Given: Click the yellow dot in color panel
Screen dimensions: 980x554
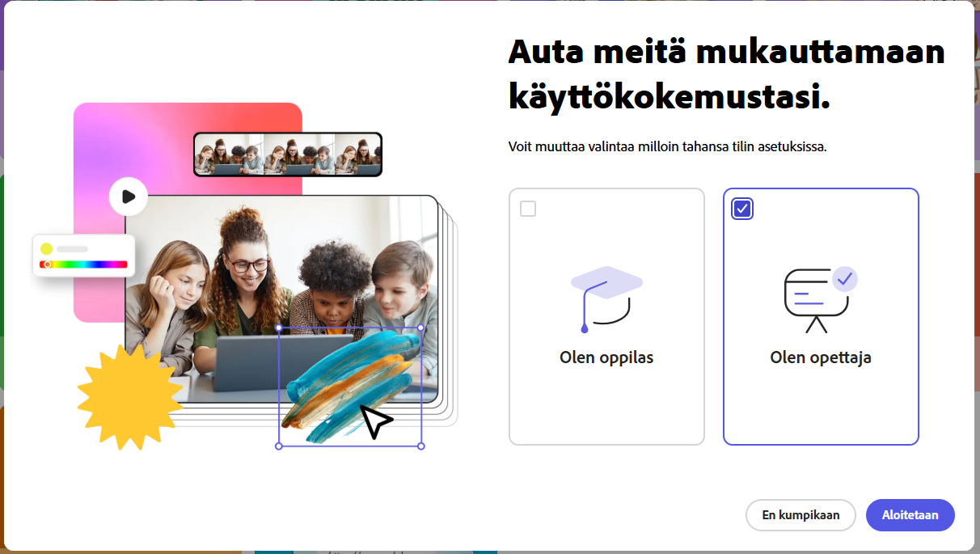Looking at the screenshot, I should coord(47,249).
